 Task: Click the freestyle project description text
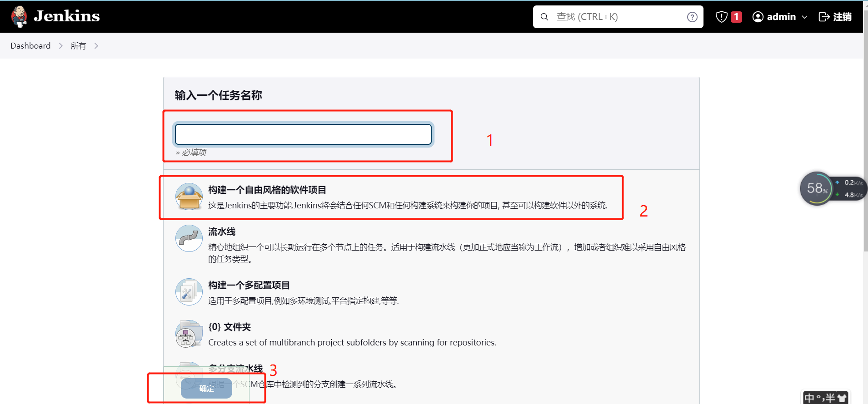(408, 206)
